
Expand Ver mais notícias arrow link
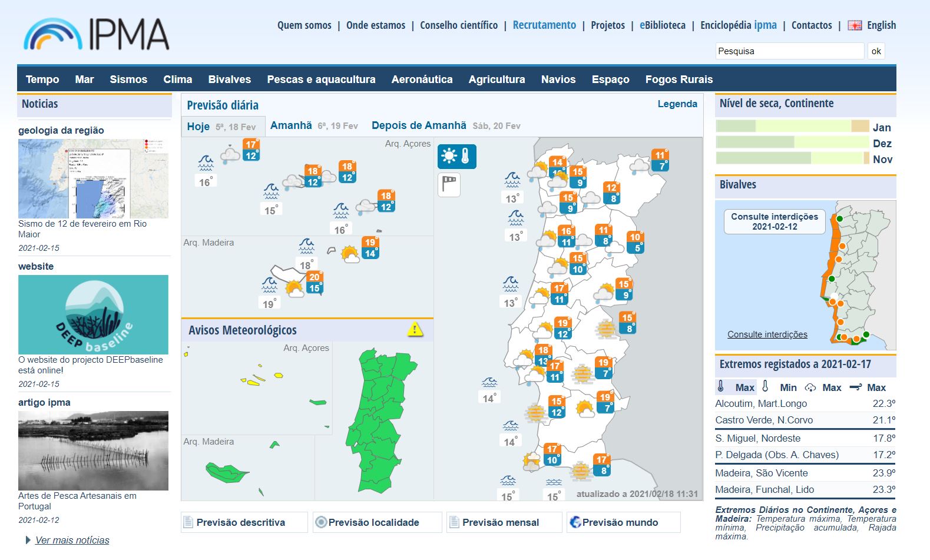pos(28,540)
